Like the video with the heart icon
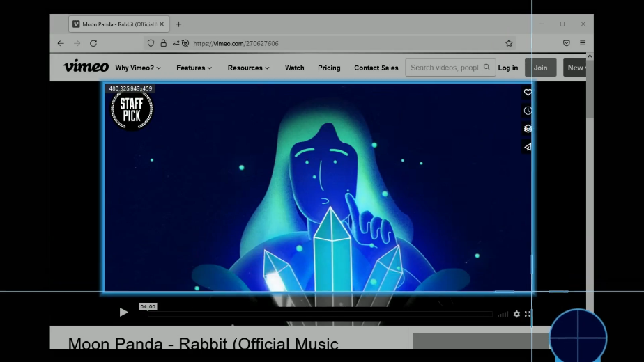Image resolution: width=644 pixels, height=362 pixels. pyautogui.click(x=528, y=93)
